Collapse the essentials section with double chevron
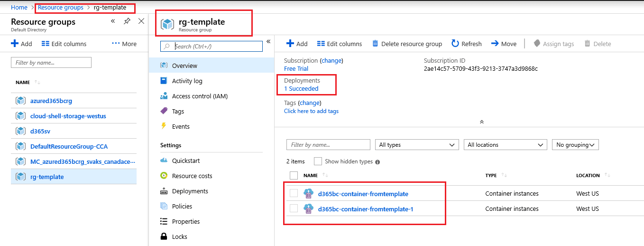 [482, 122]
